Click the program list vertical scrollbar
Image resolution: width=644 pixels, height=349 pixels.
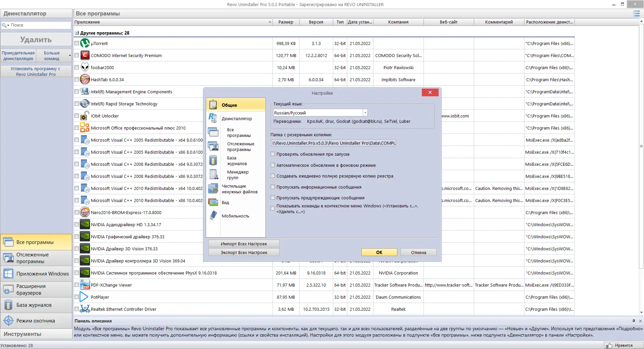[641, 146]
